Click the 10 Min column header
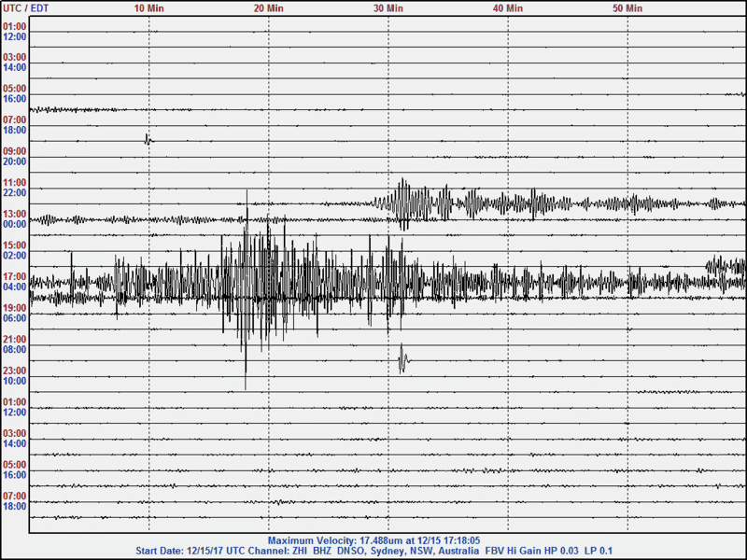747x560 pixels. tap(148, 8)
